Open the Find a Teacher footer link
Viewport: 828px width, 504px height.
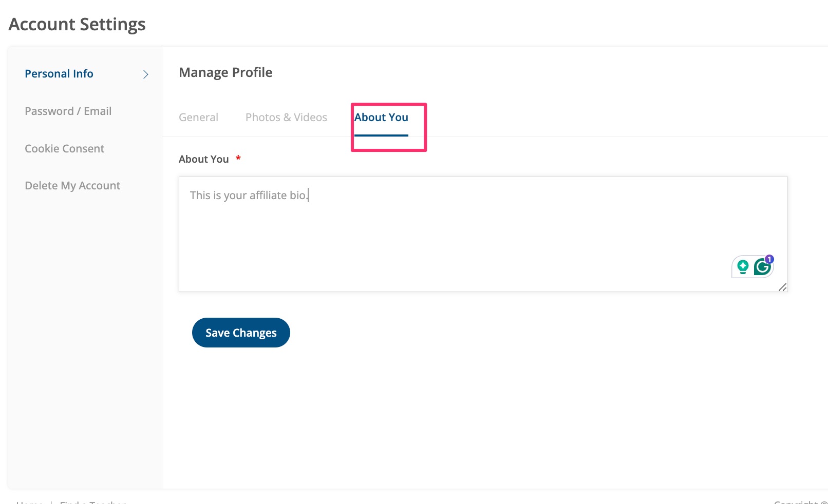click(x=93, y=501)
